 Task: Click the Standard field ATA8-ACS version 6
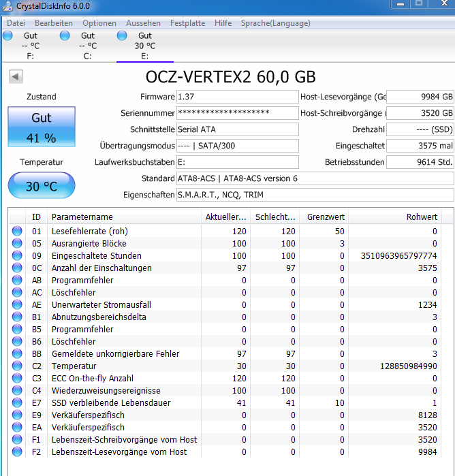coord(315,178)
